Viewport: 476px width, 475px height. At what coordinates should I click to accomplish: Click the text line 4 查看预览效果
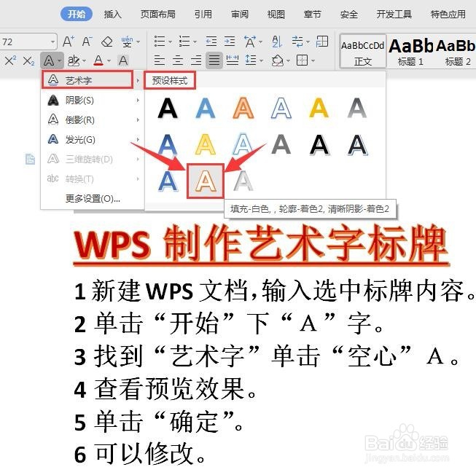point(165,389)
